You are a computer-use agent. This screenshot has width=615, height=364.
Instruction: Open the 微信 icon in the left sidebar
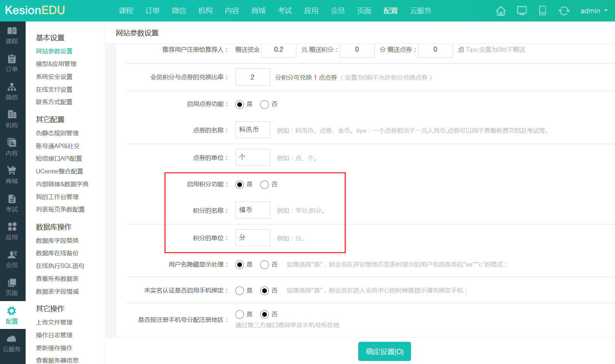pos(12,90)
